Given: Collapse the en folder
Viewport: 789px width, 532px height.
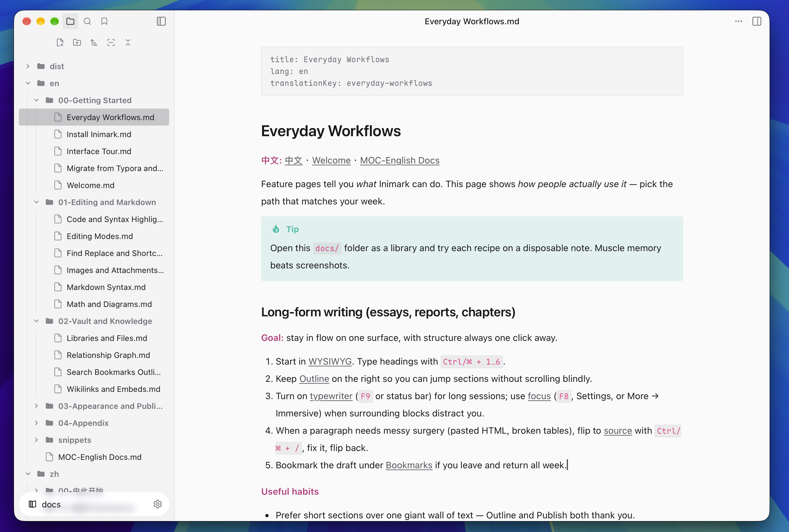Looking at the screenshot, I should click(x=28, y=83).
